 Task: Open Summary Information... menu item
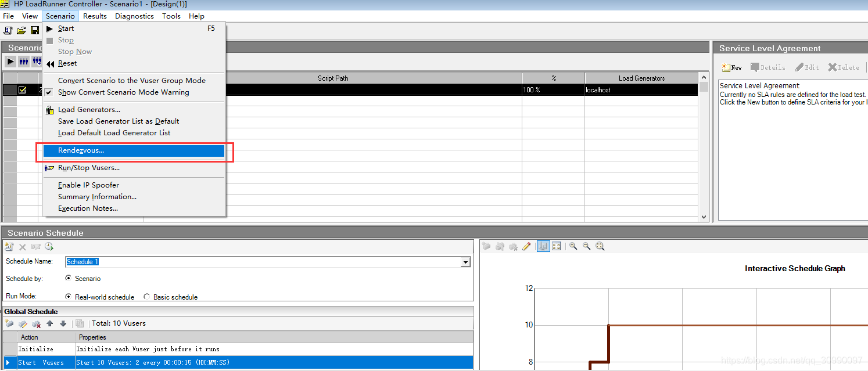click(134, 196)
